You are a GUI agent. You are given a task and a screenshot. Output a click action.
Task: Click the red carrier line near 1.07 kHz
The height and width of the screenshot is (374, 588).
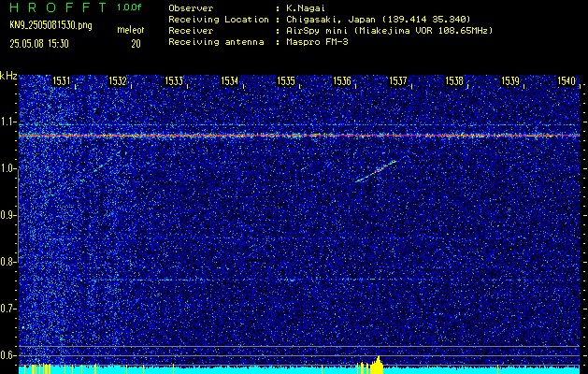299,135
